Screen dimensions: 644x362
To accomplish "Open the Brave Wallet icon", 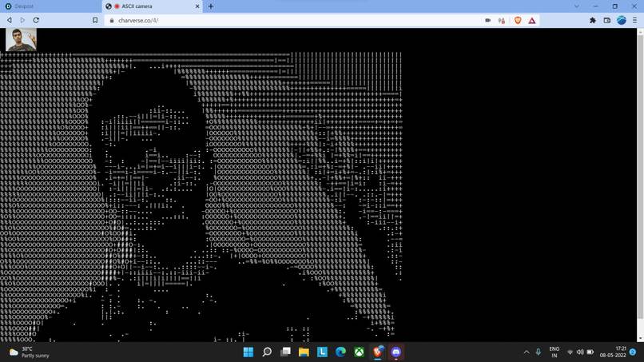I will 607,20.
